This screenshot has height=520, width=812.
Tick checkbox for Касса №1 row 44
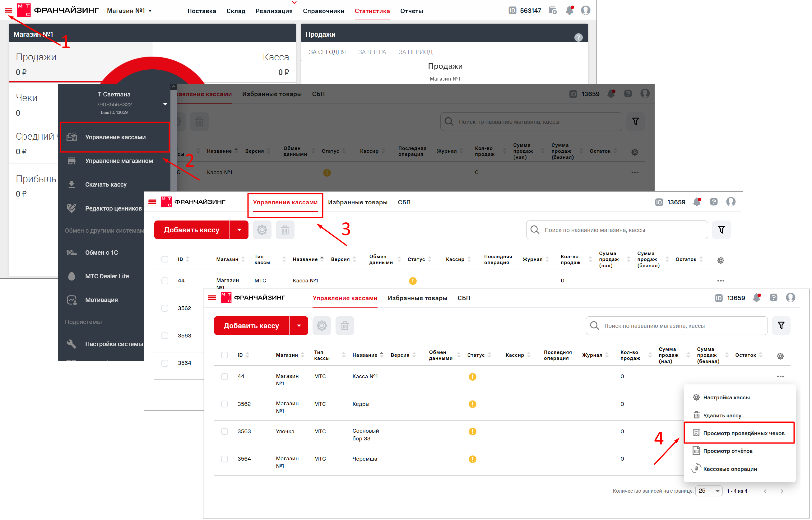225,377
